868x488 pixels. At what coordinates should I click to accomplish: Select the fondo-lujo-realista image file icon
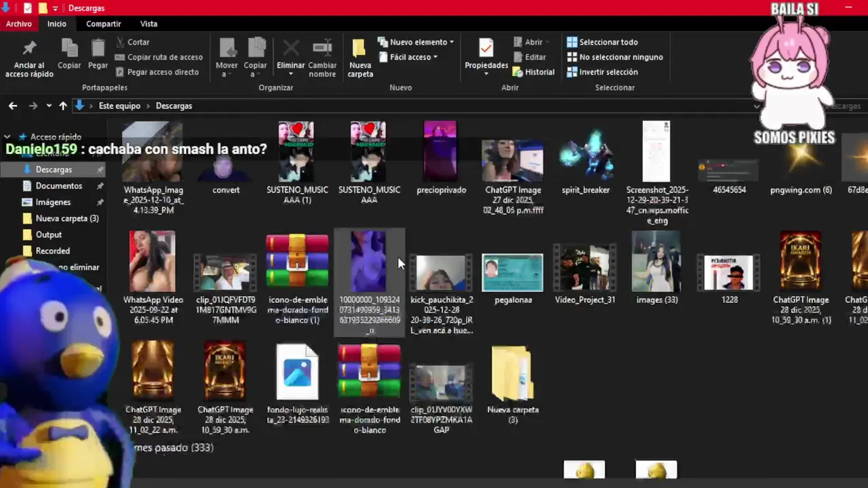point(297,372)
